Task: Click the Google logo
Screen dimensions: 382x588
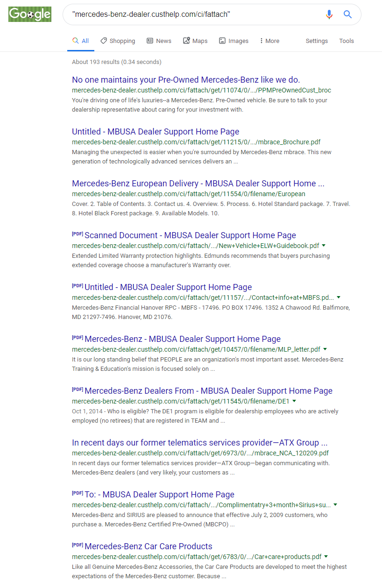Action: (x=29, y=14)
